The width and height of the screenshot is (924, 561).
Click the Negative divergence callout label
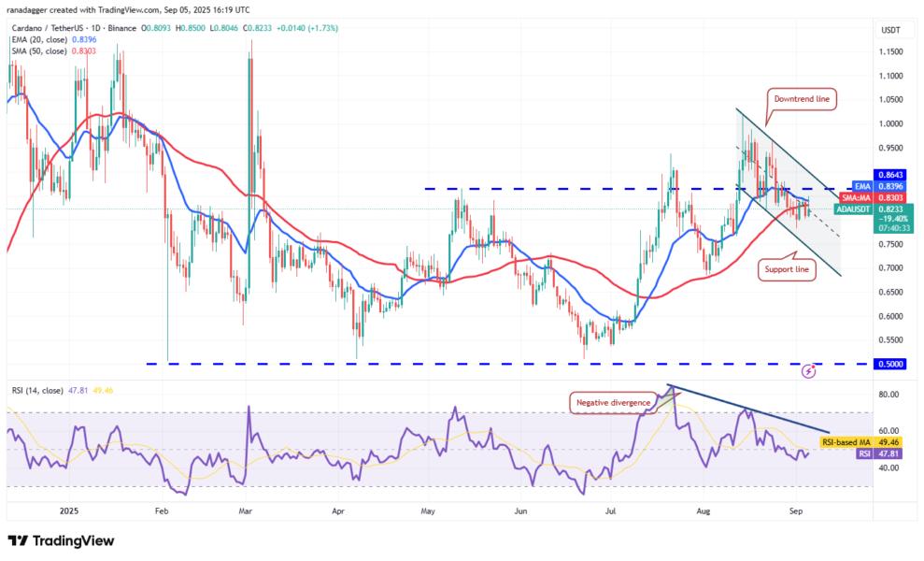614,403
